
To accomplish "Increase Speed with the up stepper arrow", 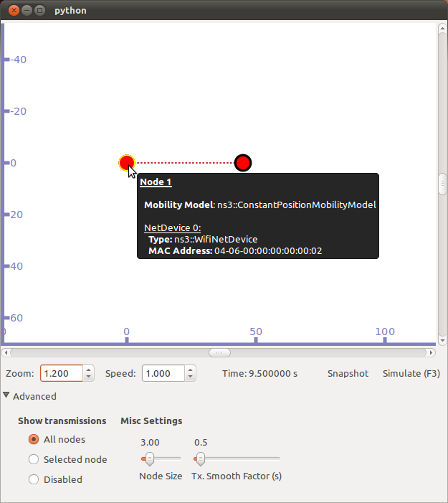I will click(191, 370).
